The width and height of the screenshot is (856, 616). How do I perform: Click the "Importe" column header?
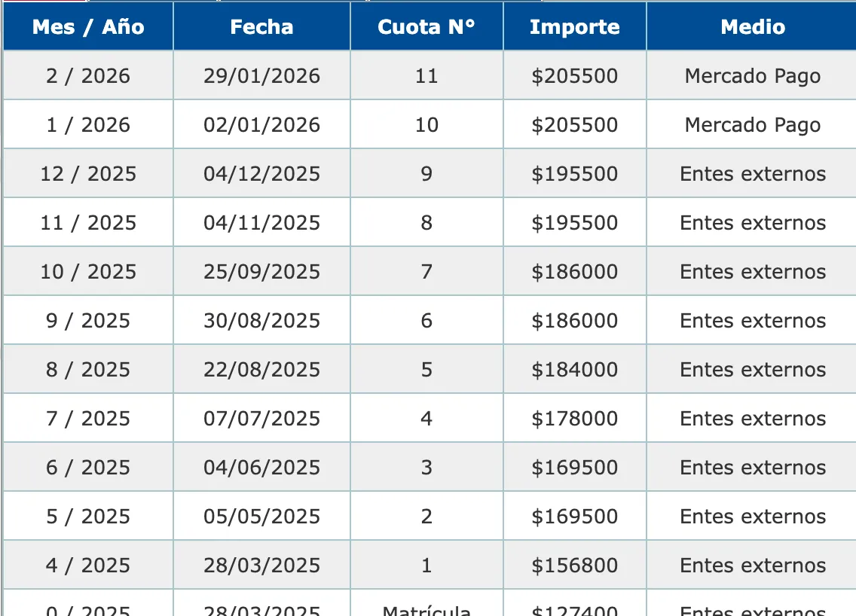pos(574,27)
